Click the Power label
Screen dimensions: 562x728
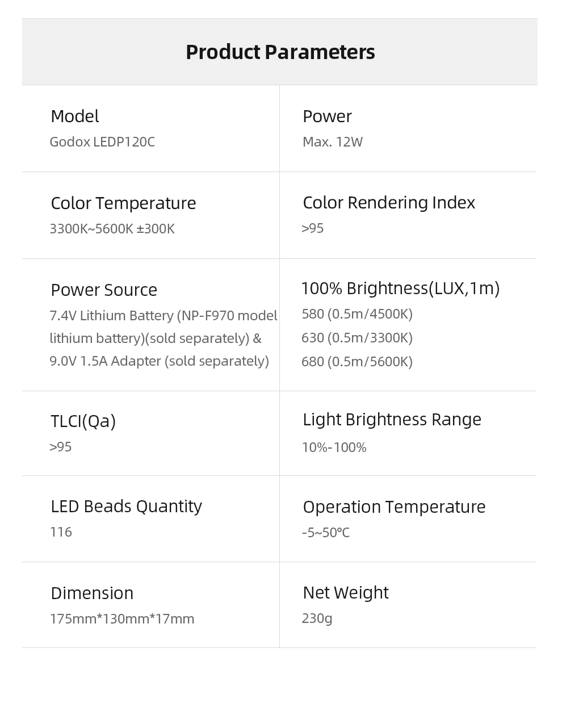[x=327, y=116]
